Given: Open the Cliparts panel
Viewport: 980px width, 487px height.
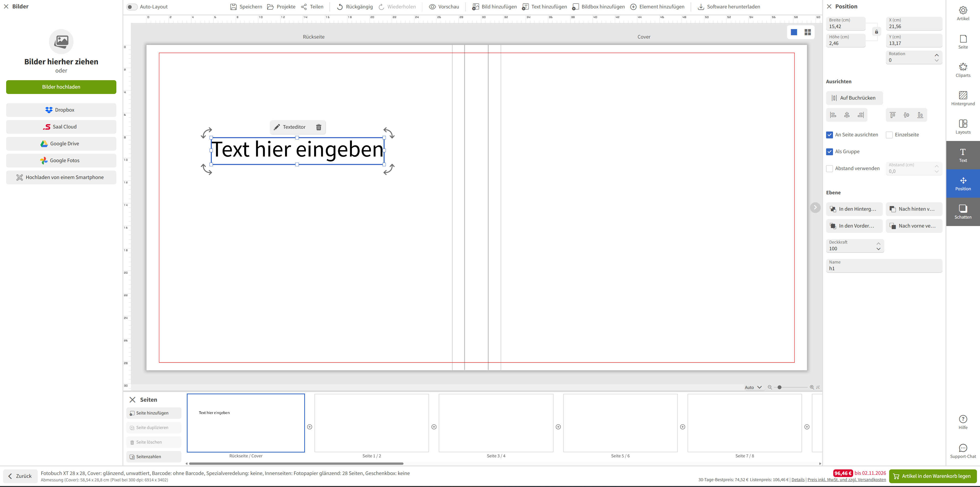Looking at the screenshot, I should coord(963,70).
